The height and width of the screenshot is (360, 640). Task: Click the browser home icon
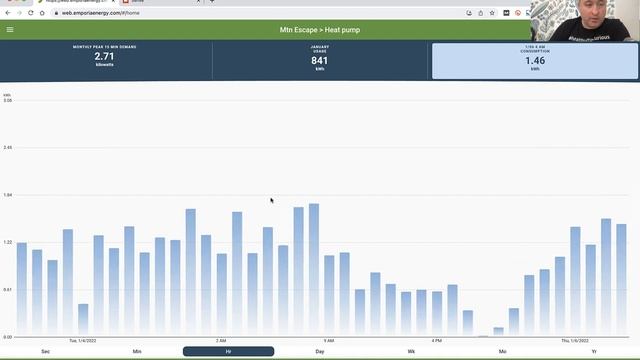tap(42, 13)
